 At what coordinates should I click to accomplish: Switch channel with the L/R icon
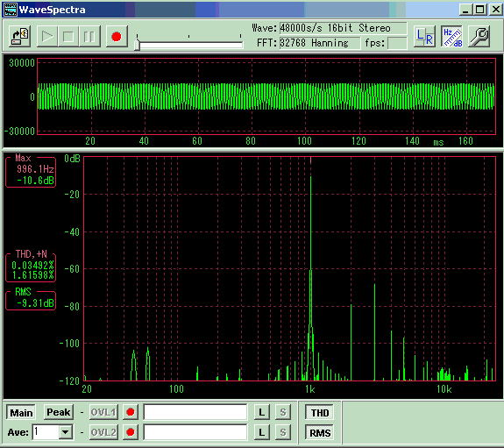(424, 36)
